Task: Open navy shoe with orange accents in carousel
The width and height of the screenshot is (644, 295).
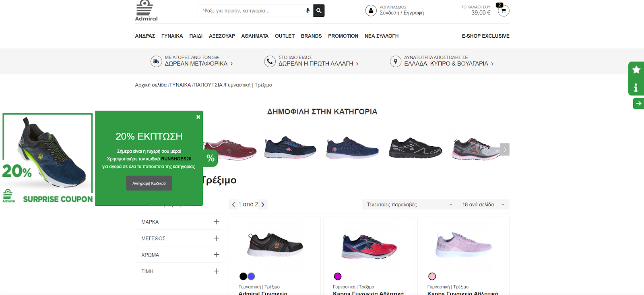Action: 352,148
